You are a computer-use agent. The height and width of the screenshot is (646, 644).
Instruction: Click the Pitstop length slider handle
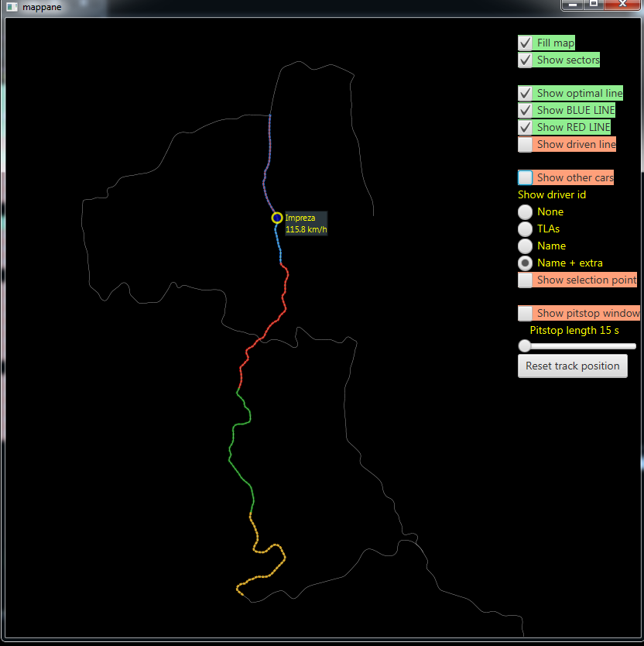pyautogui.click(x=524, y=346)
